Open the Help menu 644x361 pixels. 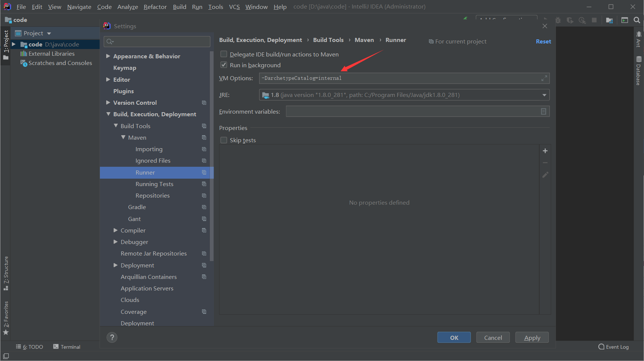click(x=280, y=7)
